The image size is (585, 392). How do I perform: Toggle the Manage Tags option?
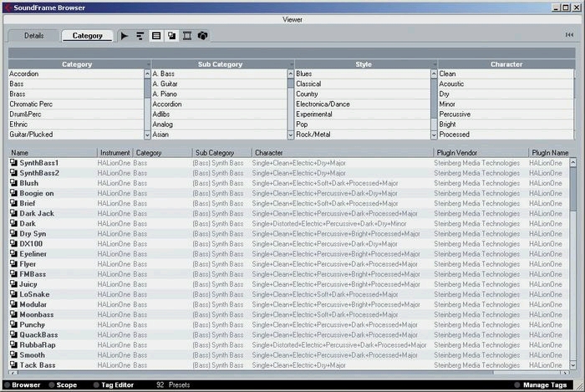pyautogui.click(x=517, y=385)
